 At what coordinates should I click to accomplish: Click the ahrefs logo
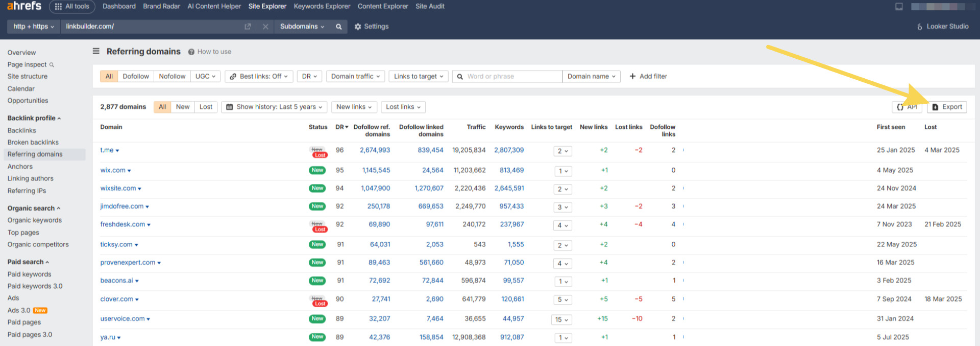[24, 6]
